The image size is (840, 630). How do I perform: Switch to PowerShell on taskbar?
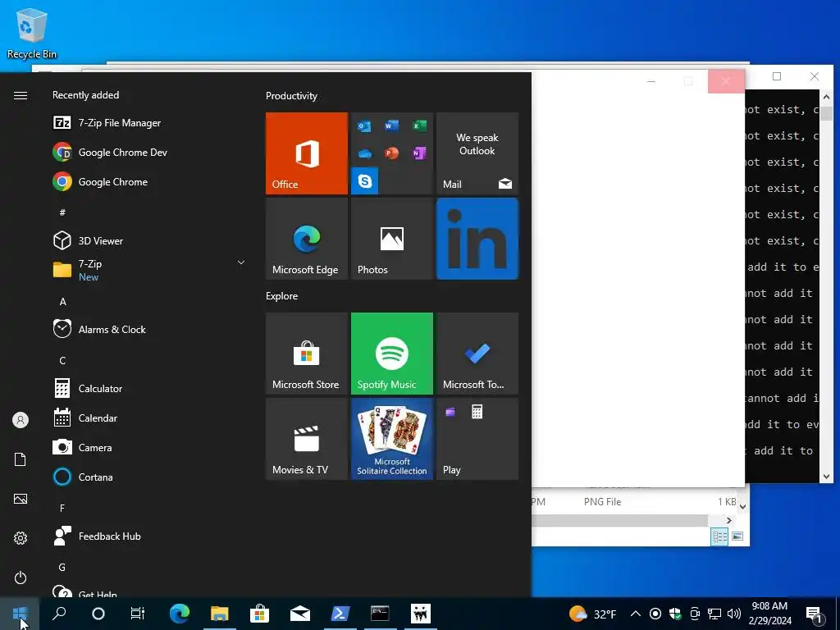pos(340,614)
